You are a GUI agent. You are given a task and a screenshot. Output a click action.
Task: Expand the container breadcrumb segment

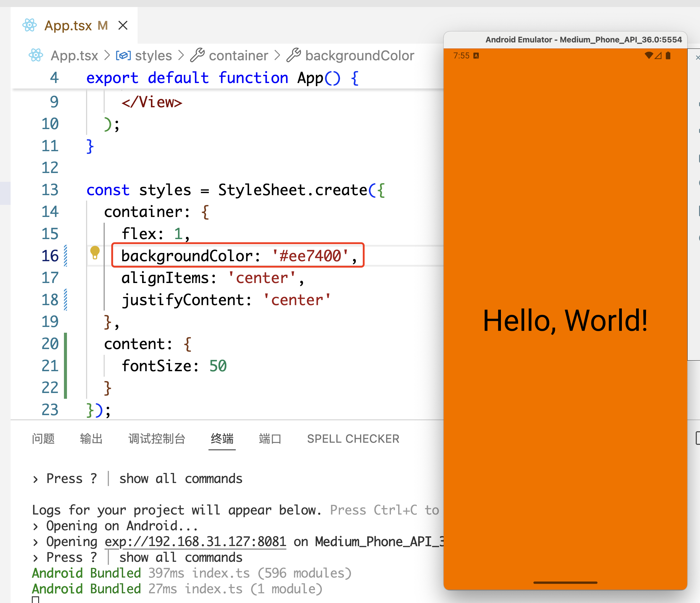click(x=238, y=55)
